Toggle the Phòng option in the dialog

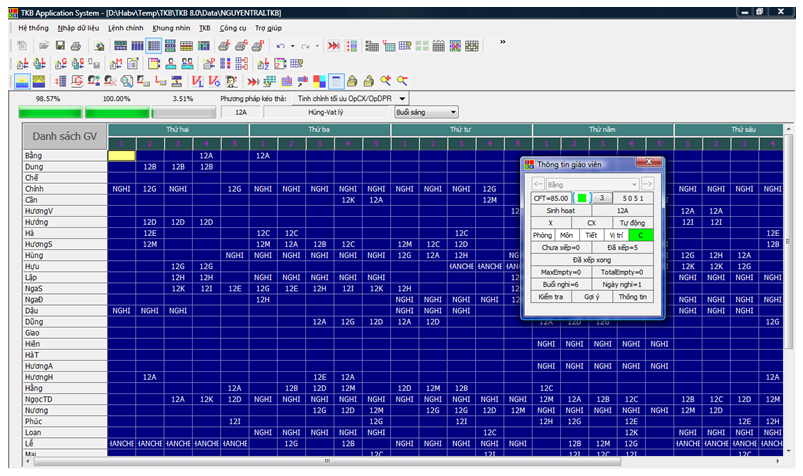pyautogui.click(x=542, y=235)
